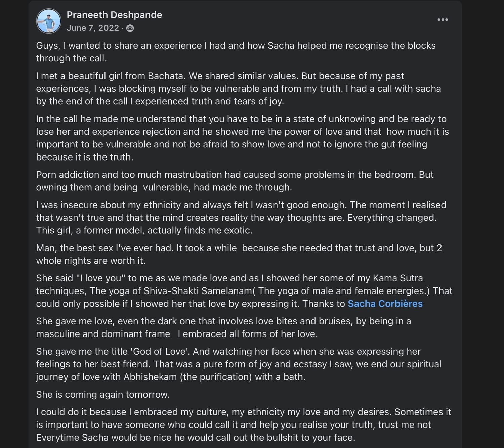The image size is (504, 448).
Task: Open Praneeth Deshpande's profile picture
Action: (49, 21)
